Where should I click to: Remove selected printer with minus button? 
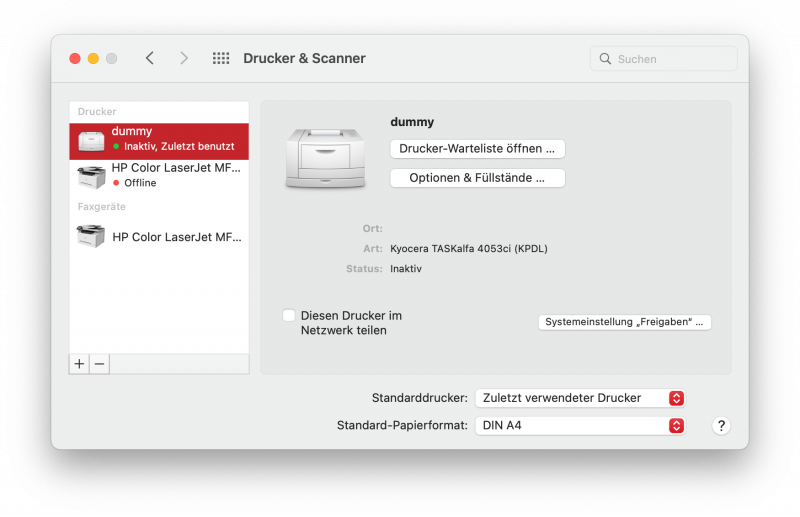tap(99, 364)
